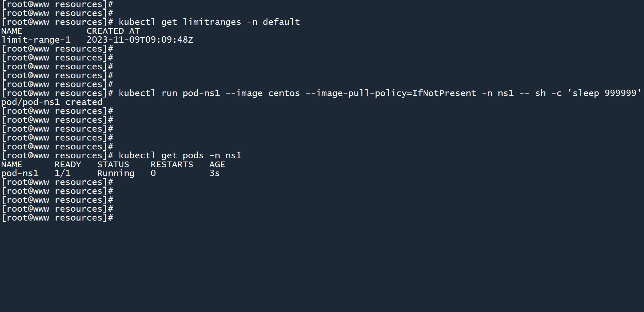644x312 pixels.
Task: Click the 3s age value
Action: pos(215,173)
